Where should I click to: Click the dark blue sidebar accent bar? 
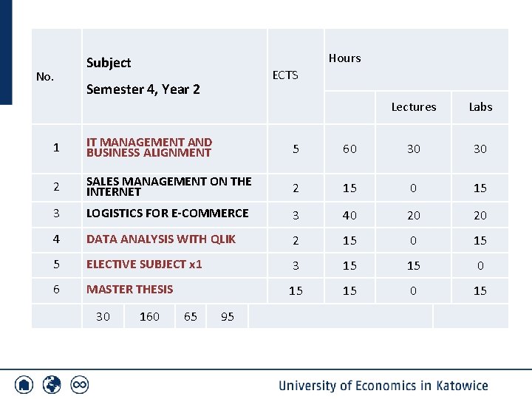pyautogui.click(x=6, y=52)
